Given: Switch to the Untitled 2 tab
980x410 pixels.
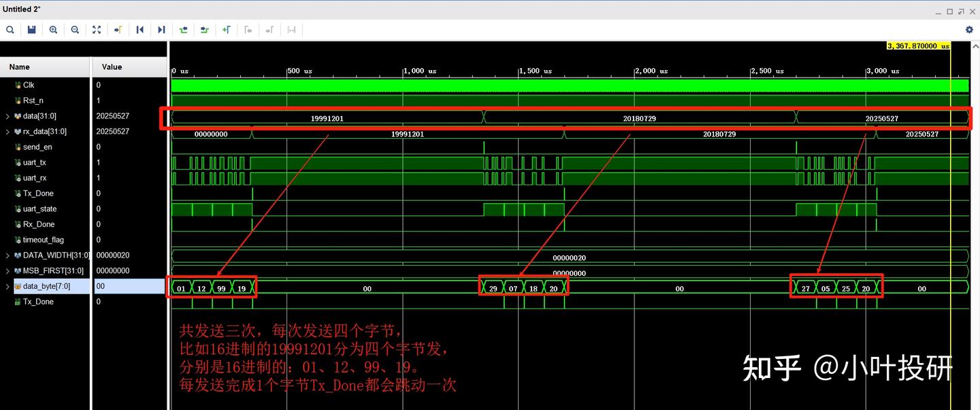Looking at the screenshot, I should [20, 9].
